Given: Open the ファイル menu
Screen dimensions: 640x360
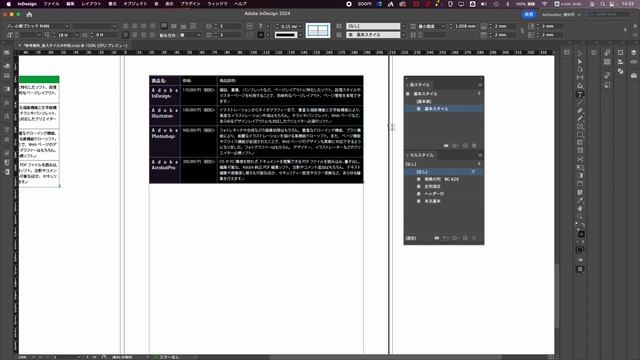Looking at the screenshot, I should tap(51, 4).
